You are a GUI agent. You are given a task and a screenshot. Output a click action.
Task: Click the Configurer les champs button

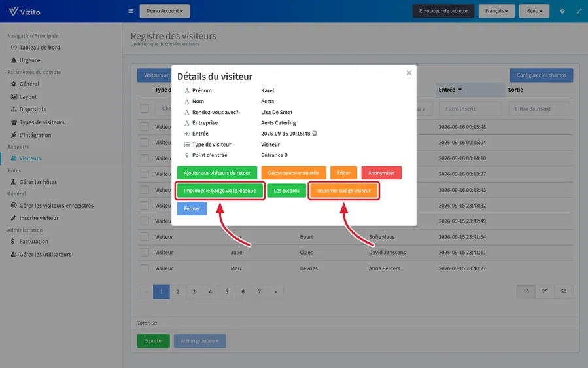click(x=542, y=75)
